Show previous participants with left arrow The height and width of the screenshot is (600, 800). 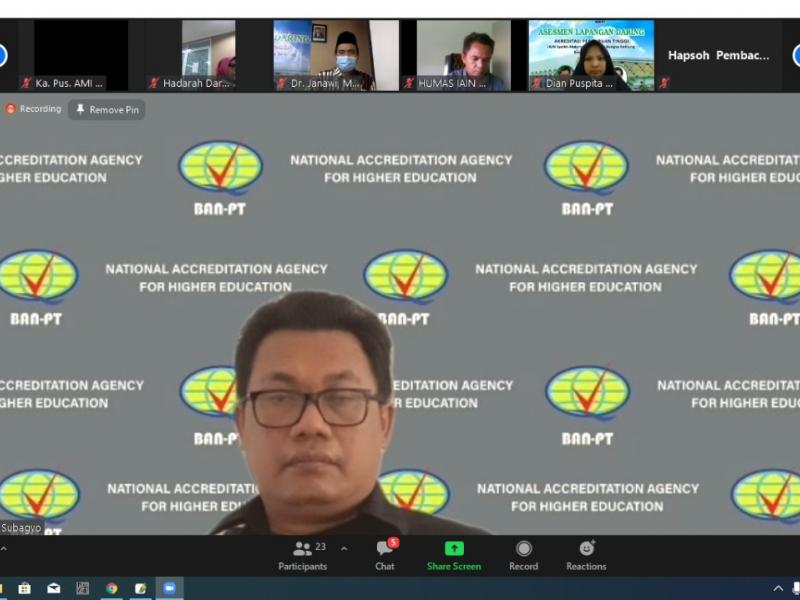2,55
